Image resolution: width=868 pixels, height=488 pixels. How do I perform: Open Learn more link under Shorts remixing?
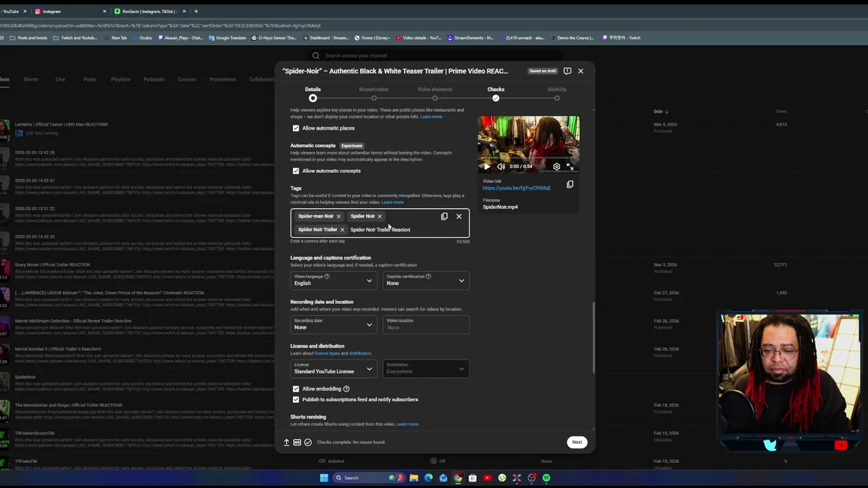[x=408, y=424]
